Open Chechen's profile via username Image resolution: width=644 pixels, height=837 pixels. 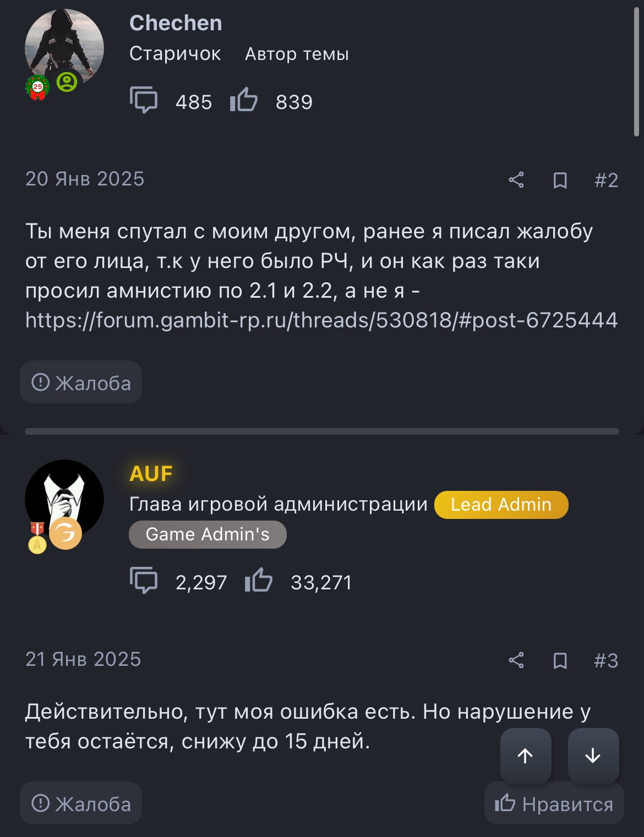click(176, 23)
